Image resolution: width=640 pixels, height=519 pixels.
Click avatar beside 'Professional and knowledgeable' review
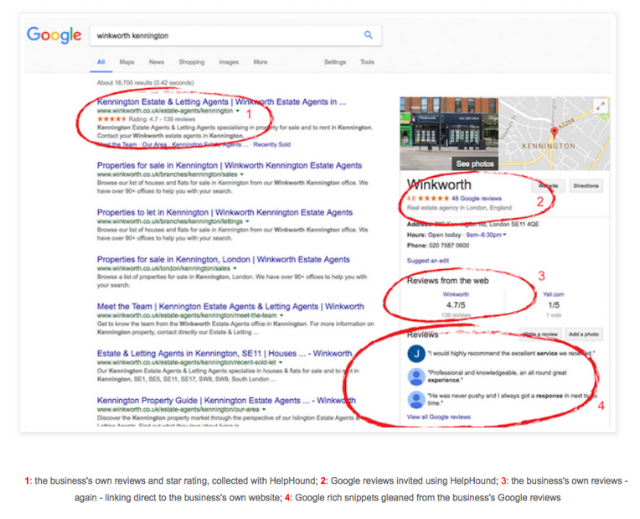[x=416, y=377]
